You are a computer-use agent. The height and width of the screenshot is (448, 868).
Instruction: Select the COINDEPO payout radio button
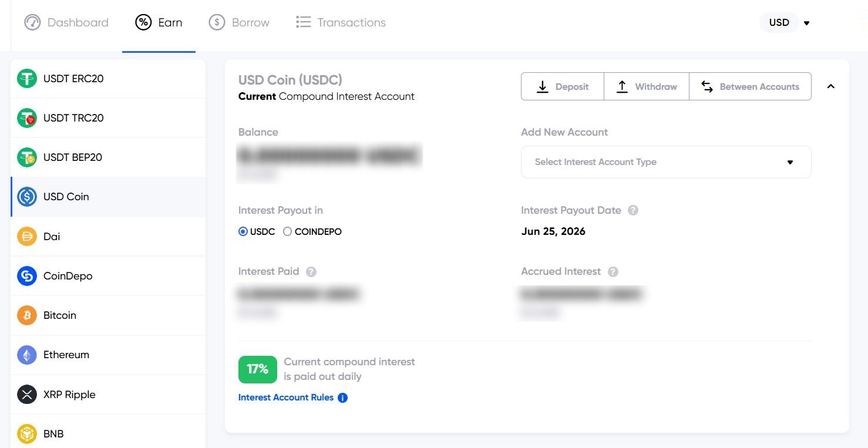(287, 232)
